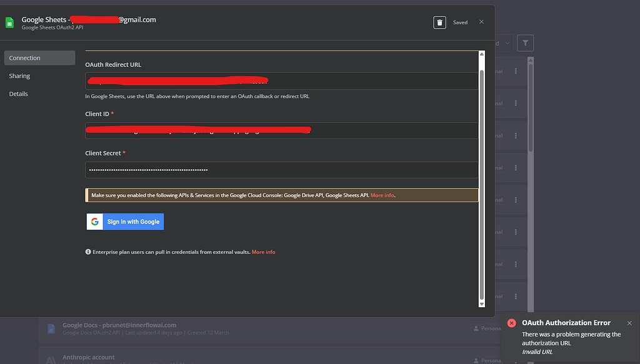The image size is (640, 364).
Task: Click the scrollbar down arrow in dialog
Action: 482,304
